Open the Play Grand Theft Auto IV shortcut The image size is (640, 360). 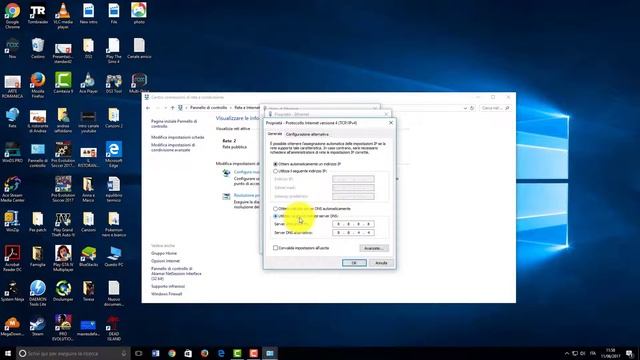pos(63,224)
